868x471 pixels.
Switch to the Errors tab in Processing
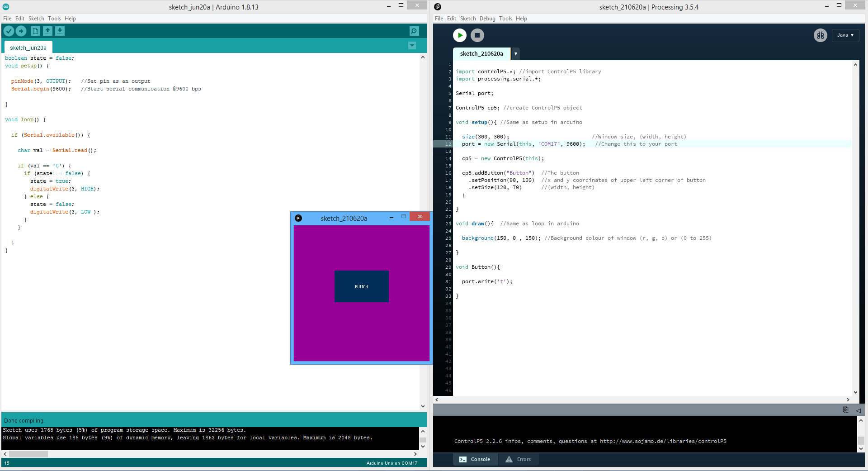click(518, 459)
